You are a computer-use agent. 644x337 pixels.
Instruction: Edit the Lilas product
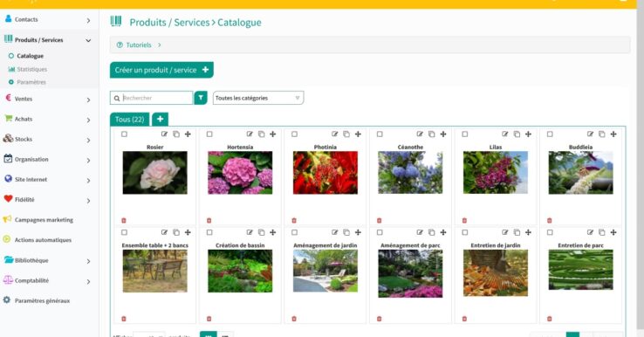click(x=504, y=134)
